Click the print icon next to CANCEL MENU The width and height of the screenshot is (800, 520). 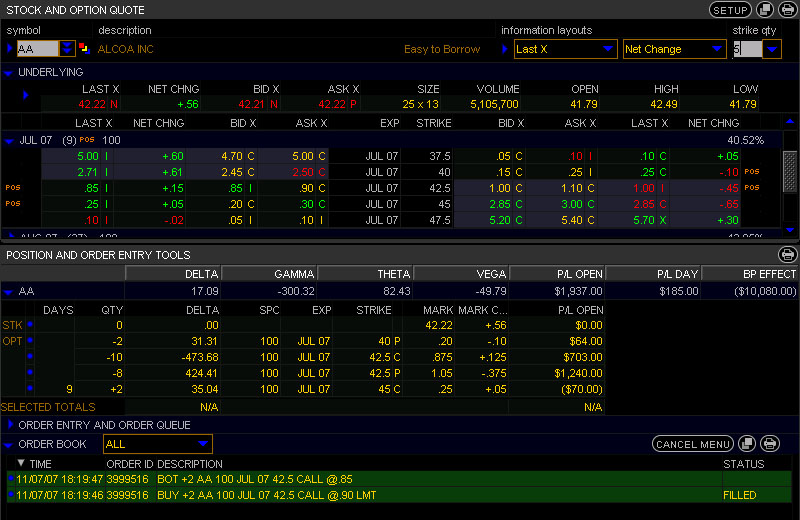(x=769, y=443)
